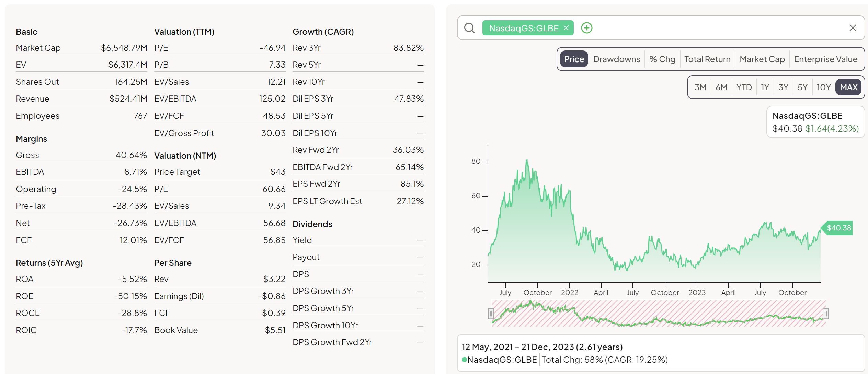Click the search magnifier icon
Image resolution: width=868 pixels, height=374 pixels.
point(469,28)
